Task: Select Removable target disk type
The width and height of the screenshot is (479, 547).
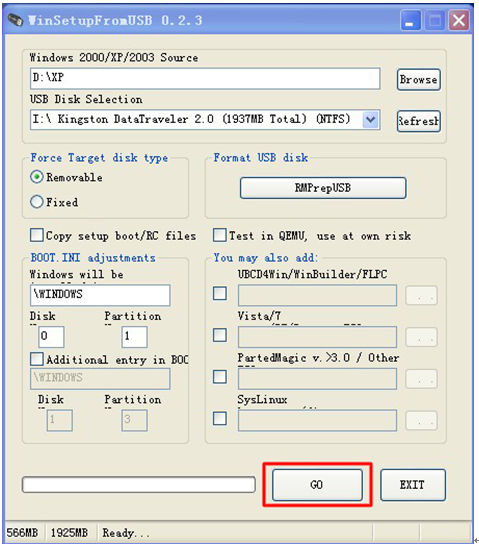Action: tap(37, 177)
